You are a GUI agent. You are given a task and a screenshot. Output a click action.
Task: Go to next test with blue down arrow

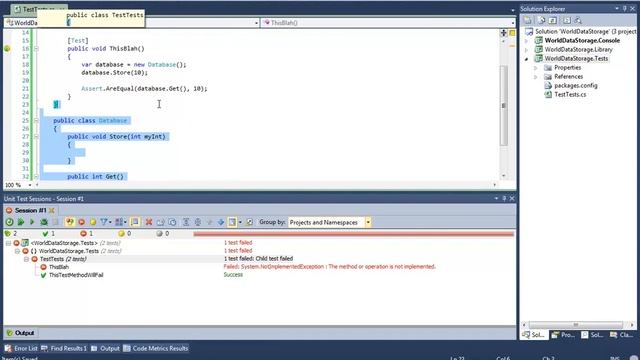point(221,222)
